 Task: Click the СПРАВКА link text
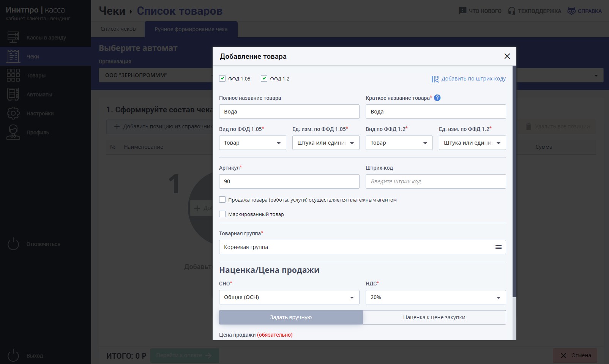pos(590,11)
